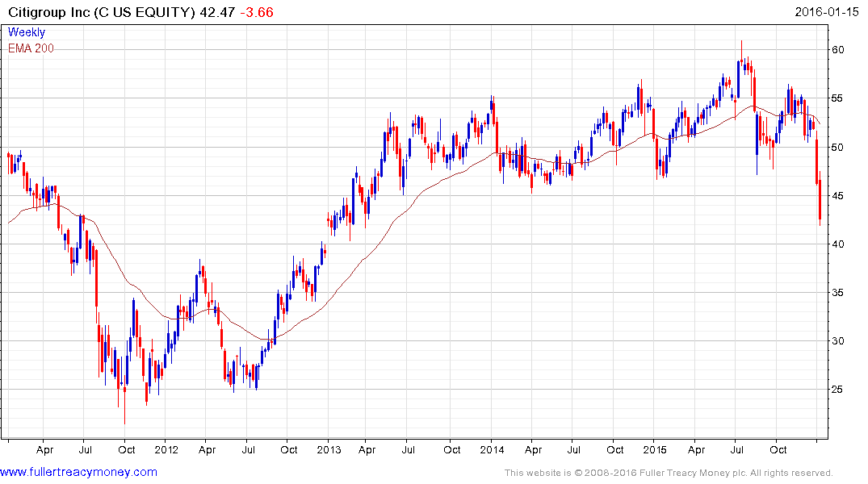Click the Apr label after 2014

click(x=533, y=450)
